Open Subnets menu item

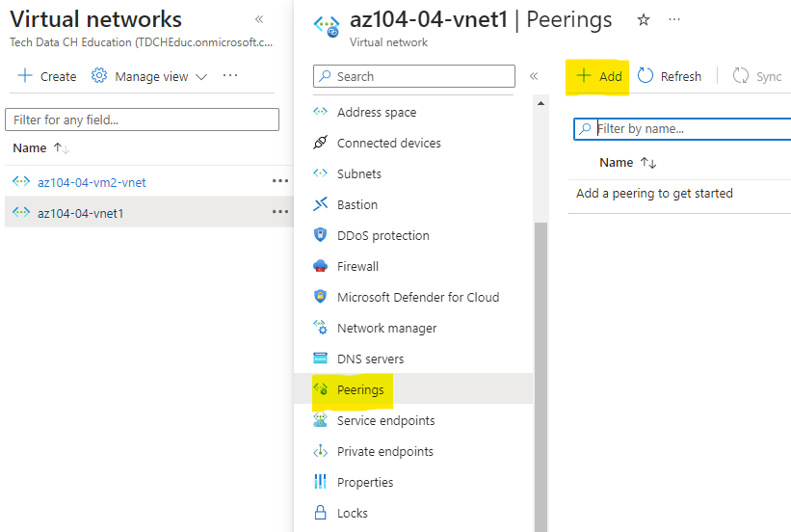(359, 173)
